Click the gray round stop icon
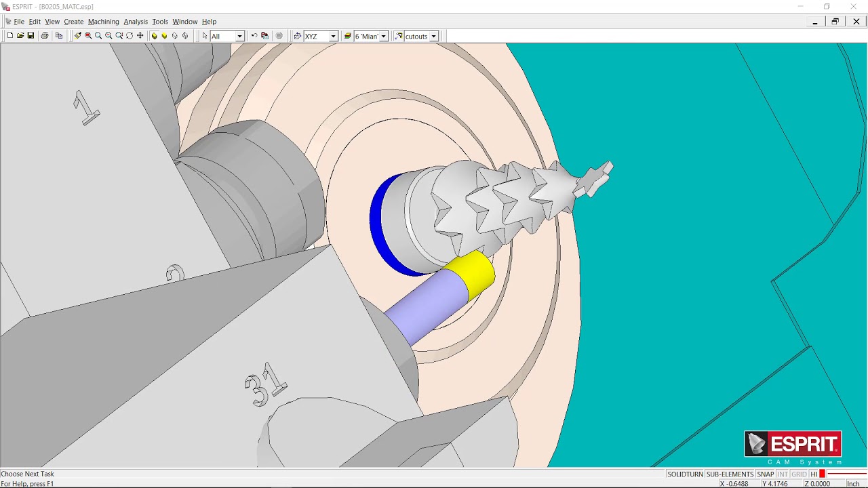 click(279, 36)
